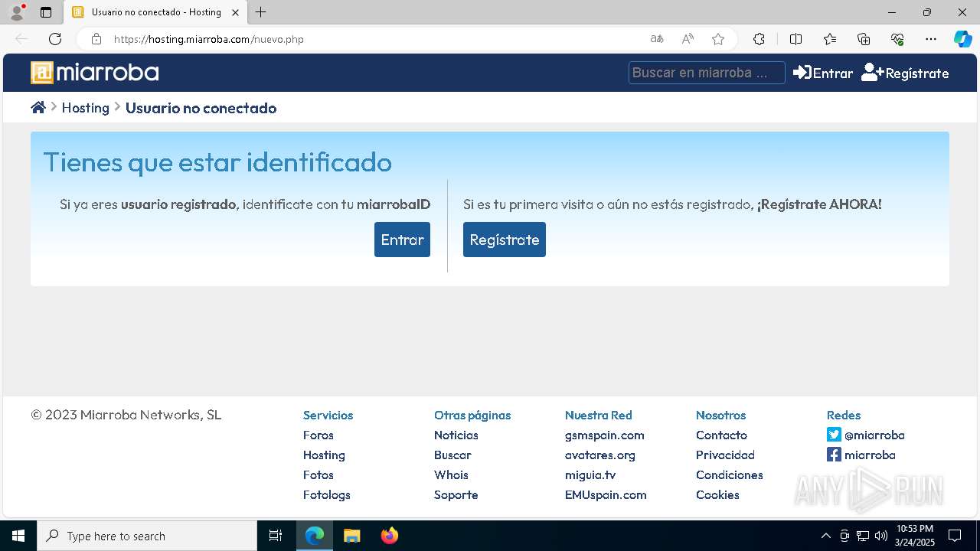The image size is (980, 551).
Task: Open the Extensions puzzle icon
Action: [x=759, y=39]
